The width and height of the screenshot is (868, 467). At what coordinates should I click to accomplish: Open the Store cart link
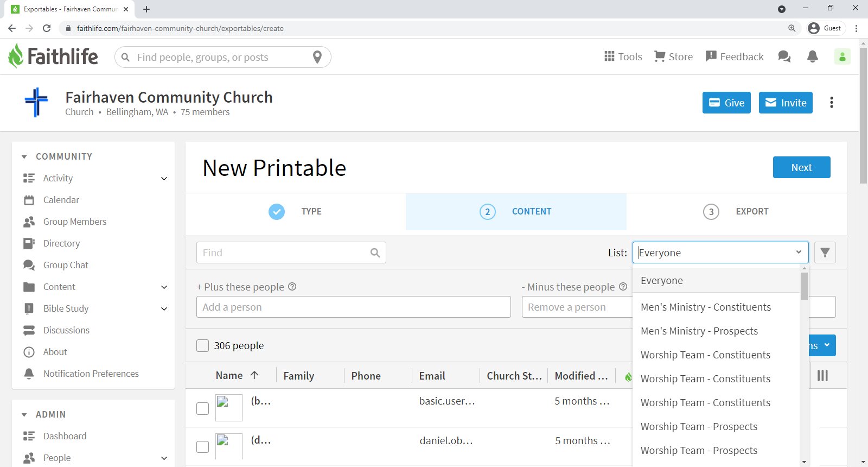pos(673,56)
